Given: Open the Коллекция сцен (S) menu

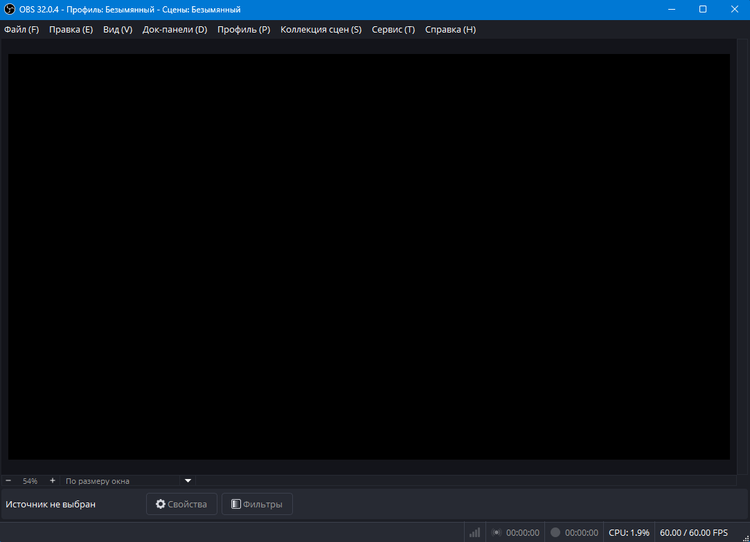Looking at the screenshot, I should click(x=321, y=30).
